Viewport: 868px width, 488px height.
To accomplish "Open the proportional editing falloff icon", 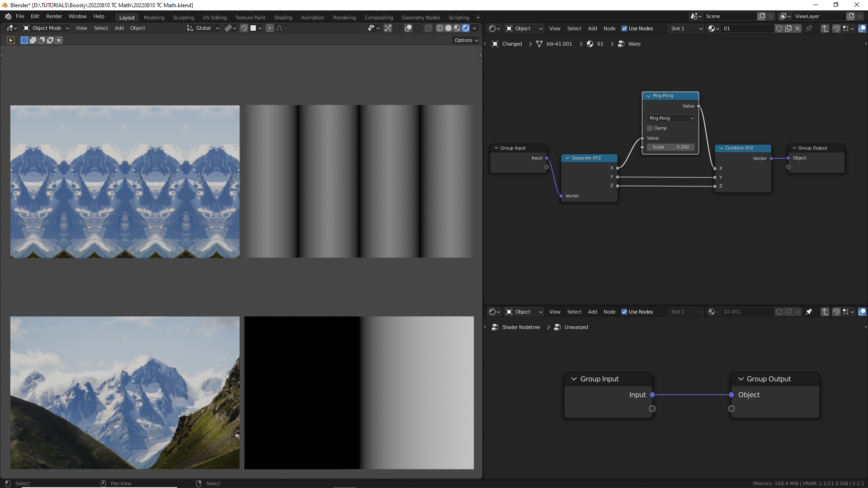I will (281, 28).
